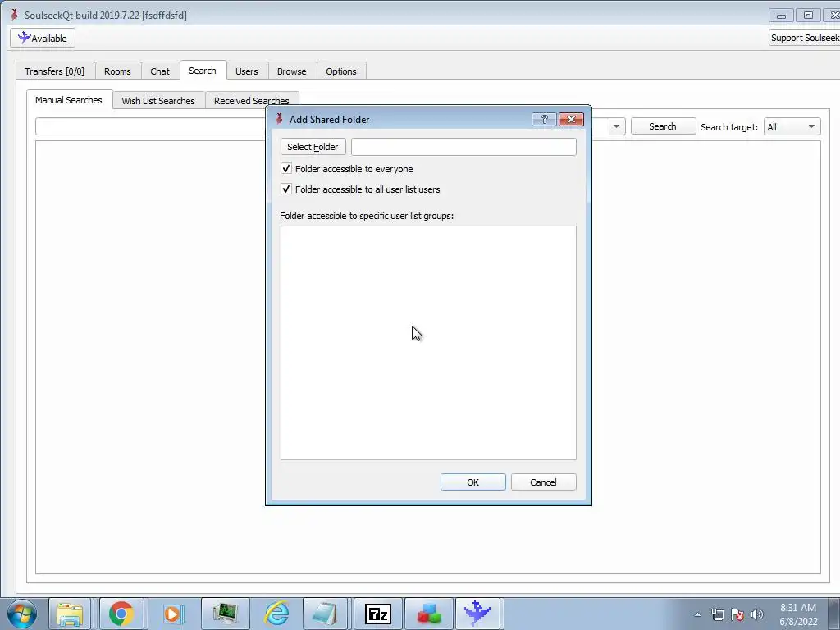
Task: Click the SoulseekQt bird icon in title bar
Action: 14,15
